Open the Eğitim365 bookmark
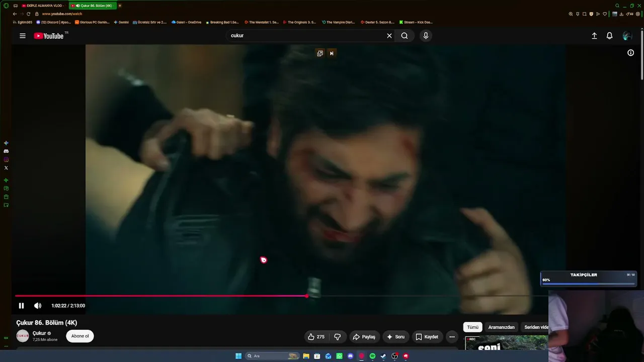 23,22
